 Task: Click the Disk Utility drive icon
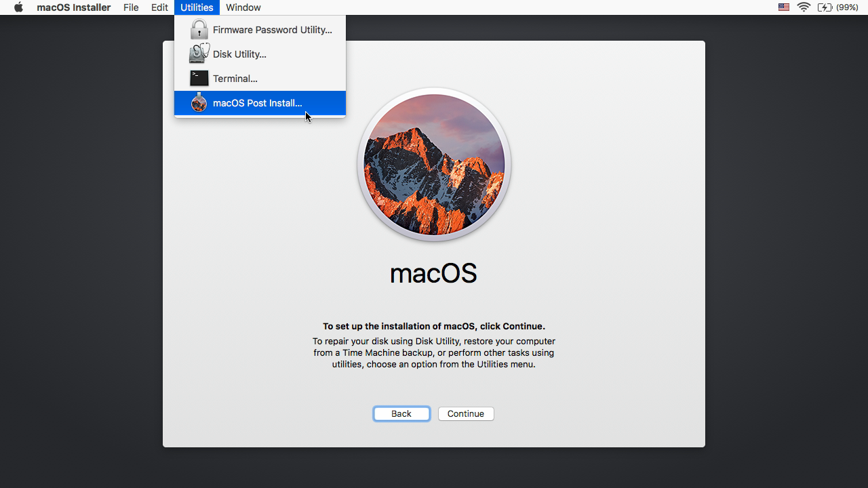click(x=199, y=54)
